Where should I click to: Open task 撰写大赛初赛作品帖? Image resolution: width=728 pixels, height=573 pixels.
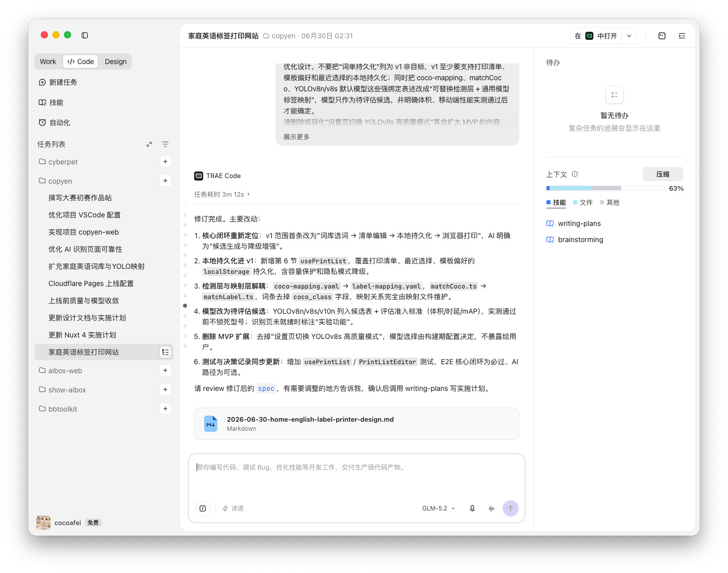coord(104,198)
